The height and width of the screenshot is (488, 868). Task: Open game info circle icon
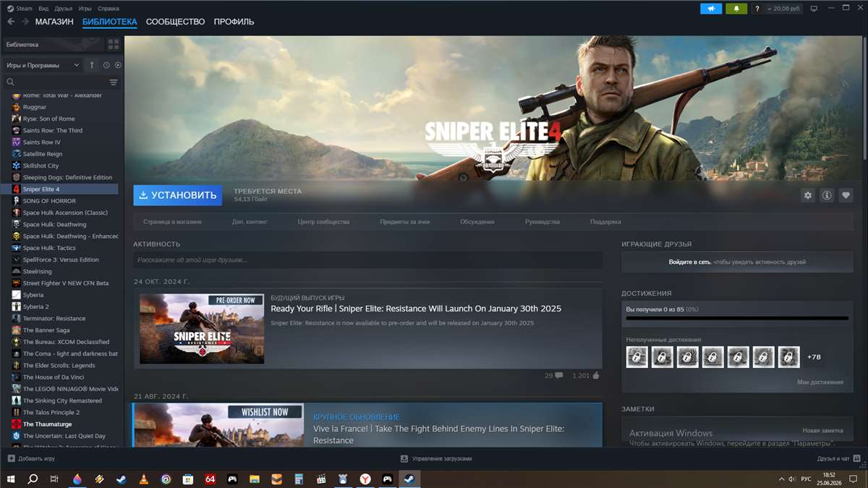click(x=827, y=195)
